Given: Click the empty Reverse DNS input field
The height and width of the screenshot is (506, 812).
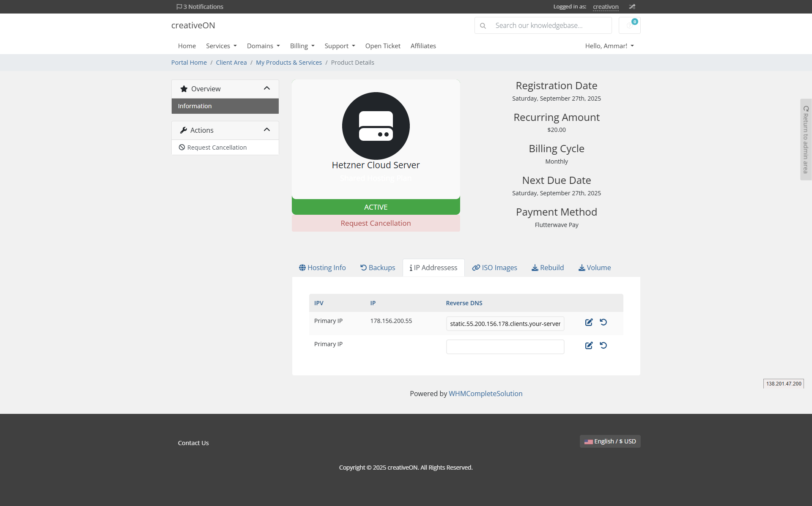Looking at the screenshot, I should [505, 347].
